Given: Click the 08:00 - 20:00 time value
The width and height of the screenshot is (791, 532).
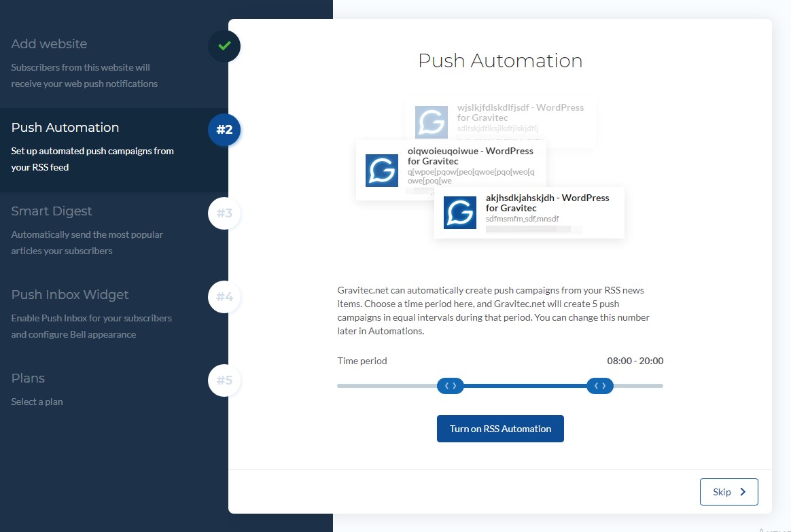Looking at the screenshot, I should tap(635, 361).
